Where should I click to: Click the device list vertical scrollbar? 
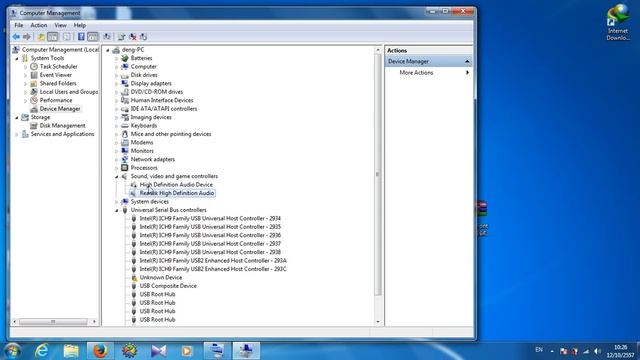pyautogui.click(x=378, y=174)
